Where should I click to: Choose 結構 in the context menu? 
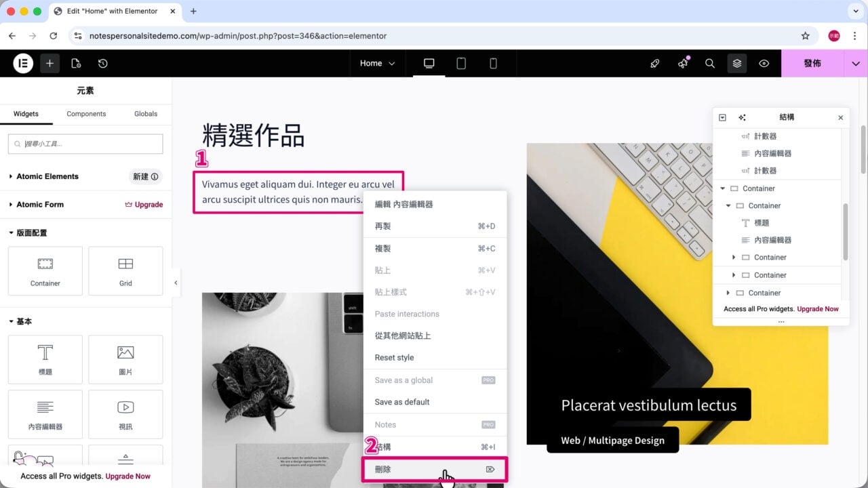click(435, 447)
